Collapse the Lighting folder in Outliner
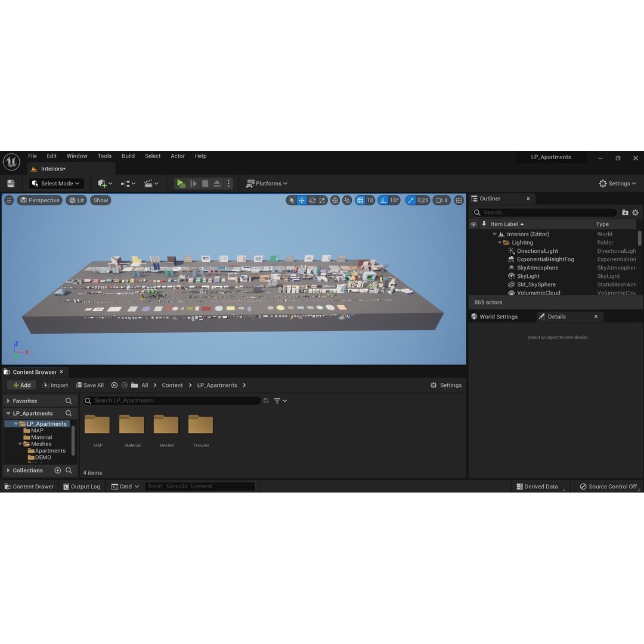This screenshot has width=644, height=644. 500,243
